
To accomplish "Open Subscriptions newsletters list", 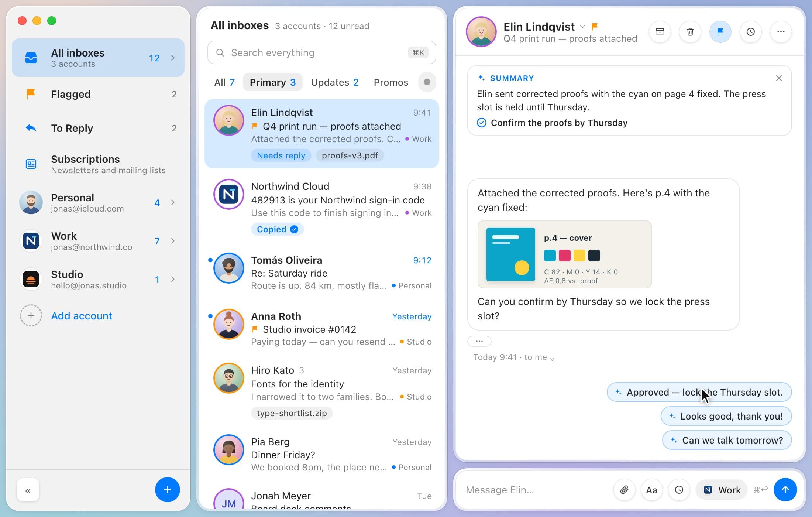I will pos(98,164).
